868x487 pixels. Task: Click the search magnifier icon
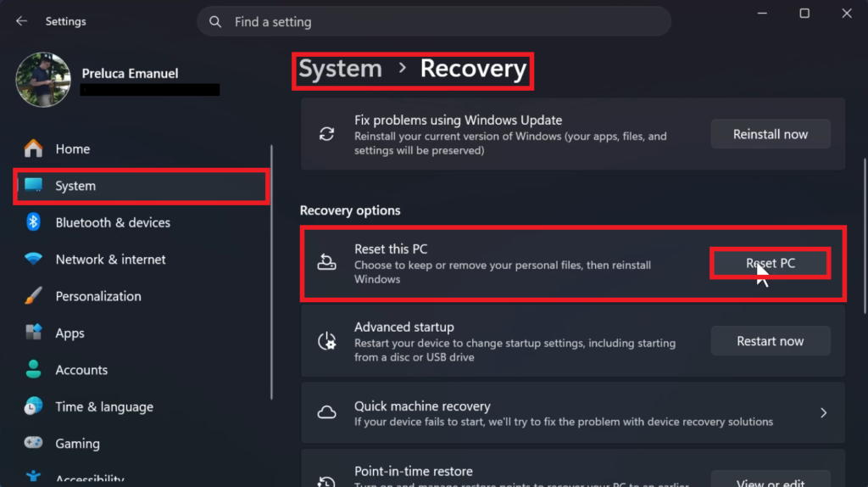[x=215, y=21]
